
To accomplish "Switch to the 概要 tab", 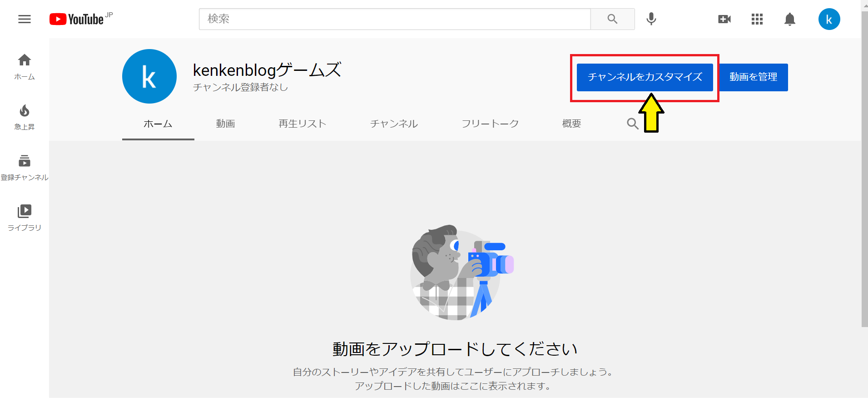I will pyautogui.click(x=571, y=124).
